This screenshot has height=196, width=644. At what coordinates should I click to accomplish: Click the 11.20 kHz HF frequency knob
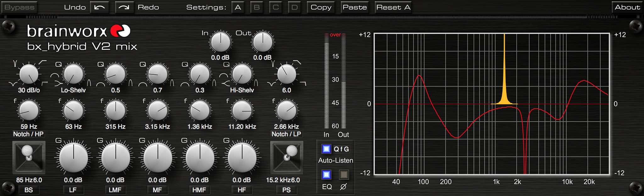click(x=242, y=111)
